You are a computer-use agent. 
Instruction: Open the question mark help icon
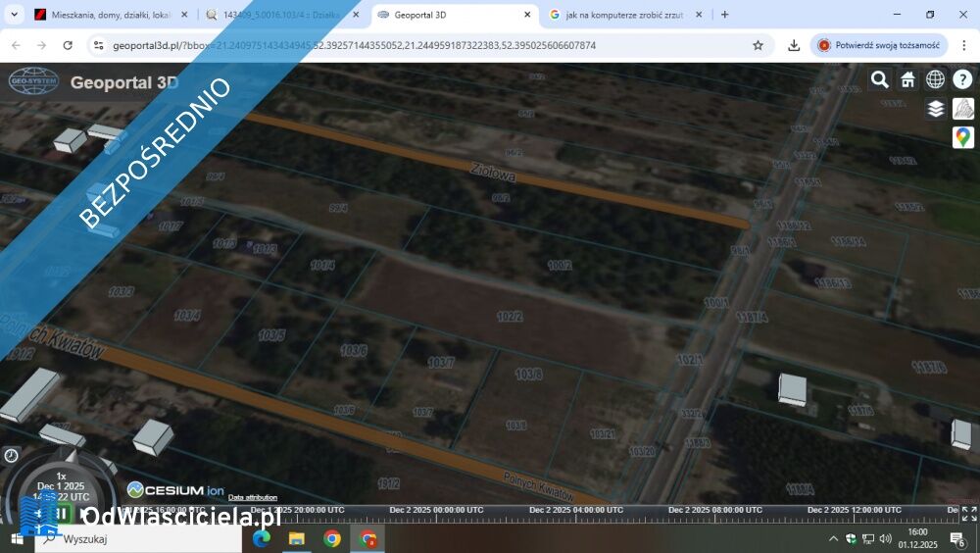point(963,79)
